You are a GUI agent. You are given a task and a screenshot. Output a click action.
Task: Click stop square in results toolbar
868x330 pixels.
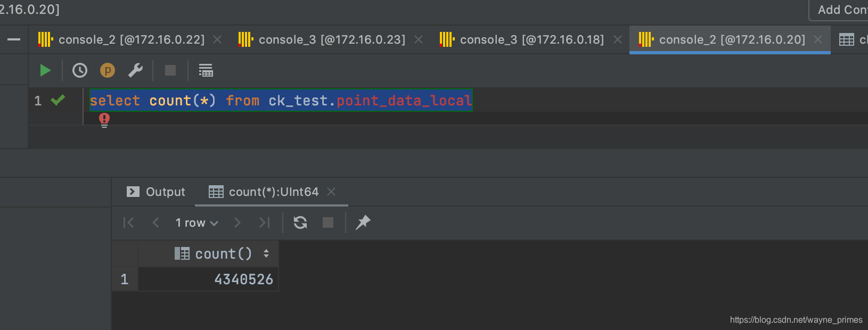click(x=328, y=222)
